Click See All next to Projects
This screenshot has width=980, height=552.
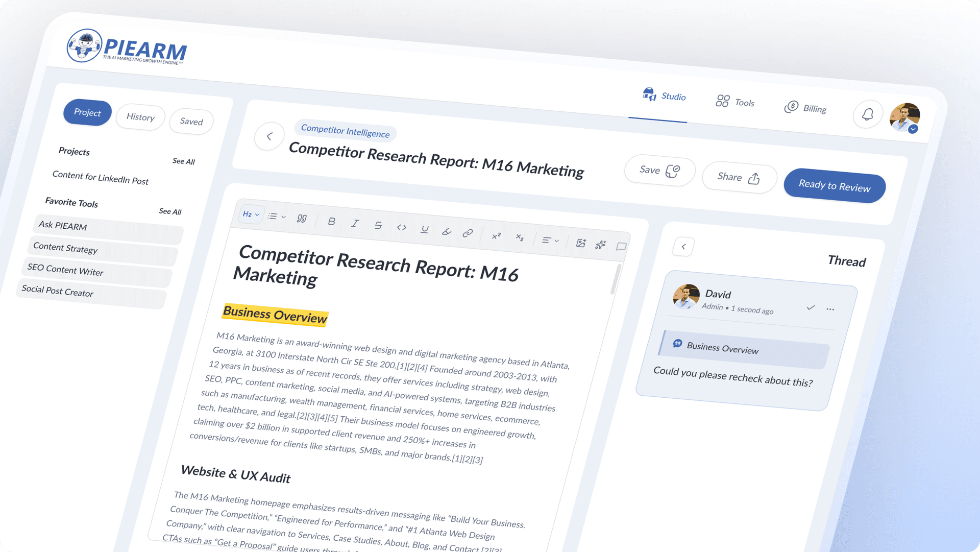point(183,161)
